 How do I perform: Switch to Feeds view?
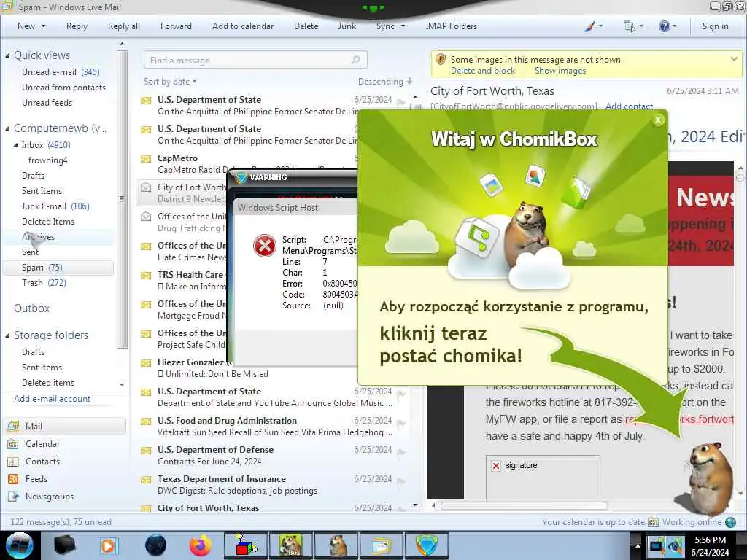(x=36, y=479)
